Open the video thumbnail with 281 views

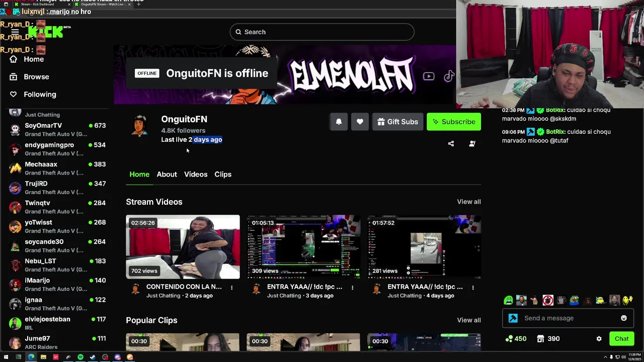click(424, 247)
